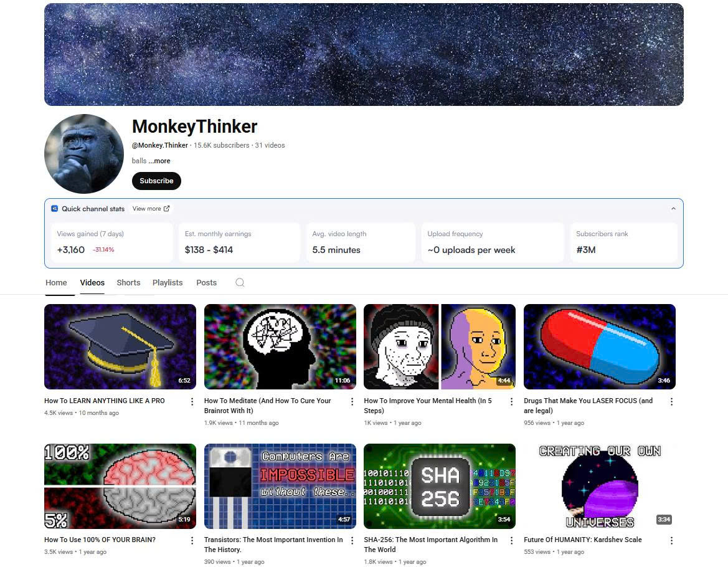Open the three-dot menu for Kardshev Scale video
This screenshot has width=728, height=567.
coord(671,541)
